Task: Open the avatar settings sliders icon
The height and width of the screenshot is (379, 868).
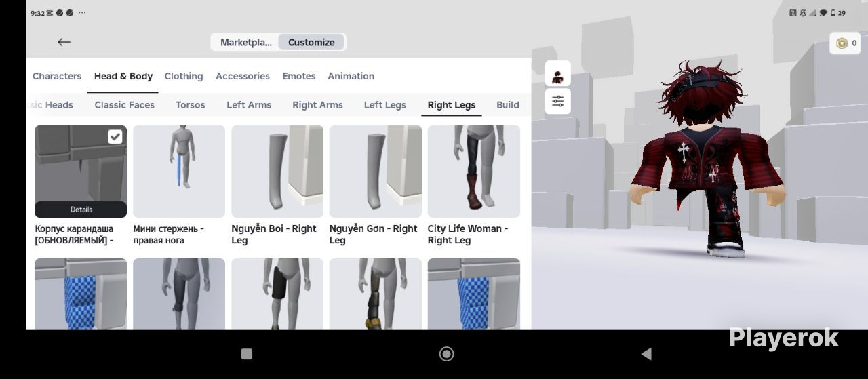Action: (x=557, y=101)
